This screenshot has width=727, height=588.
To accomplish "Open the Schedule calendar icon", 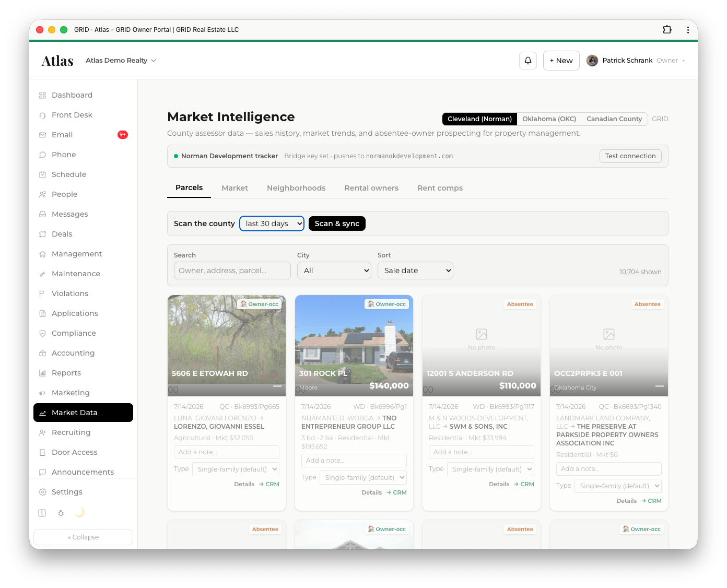I will click(42, 174).
